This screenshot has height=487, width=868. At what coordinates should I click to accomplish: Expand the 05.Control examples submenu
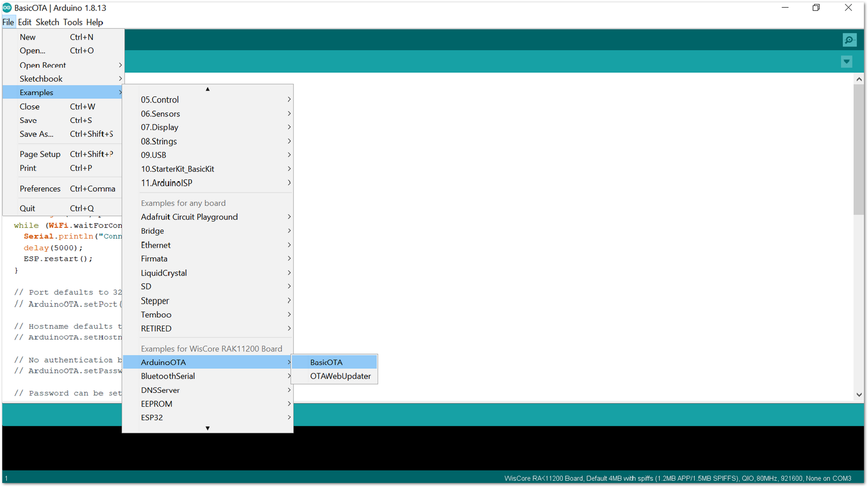(208, 99)
